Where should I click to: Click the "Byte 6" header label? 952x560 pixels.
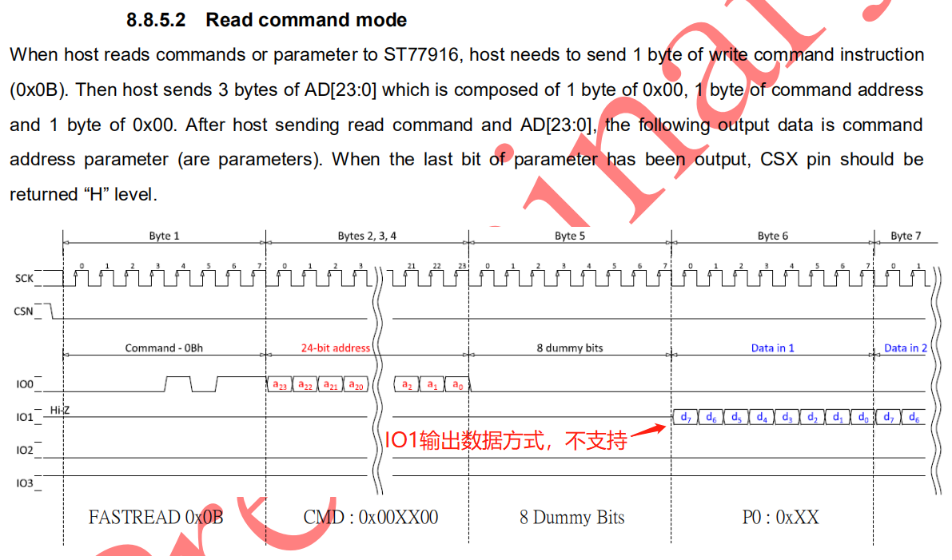772,236
